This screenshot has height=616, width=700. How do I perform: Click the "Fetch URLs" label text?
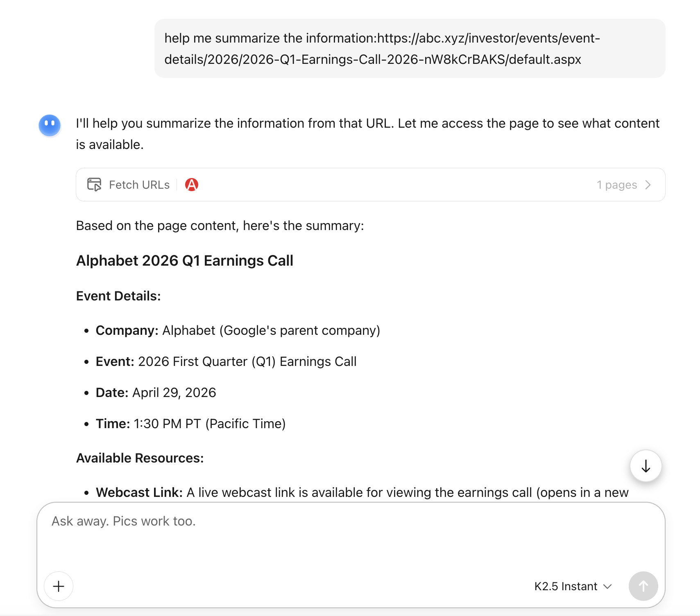pyautogui.click(x=139, y=185)
